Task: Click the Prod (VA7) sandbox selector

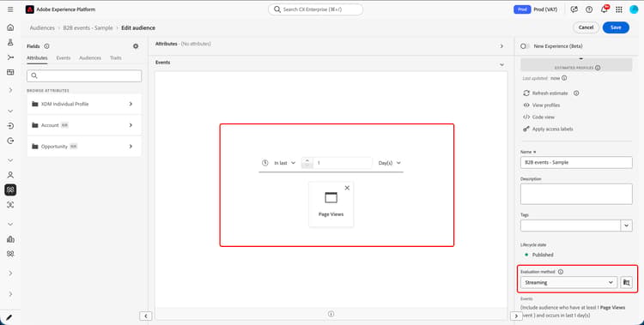Action: pyautogui.click(x=545, y=9)
